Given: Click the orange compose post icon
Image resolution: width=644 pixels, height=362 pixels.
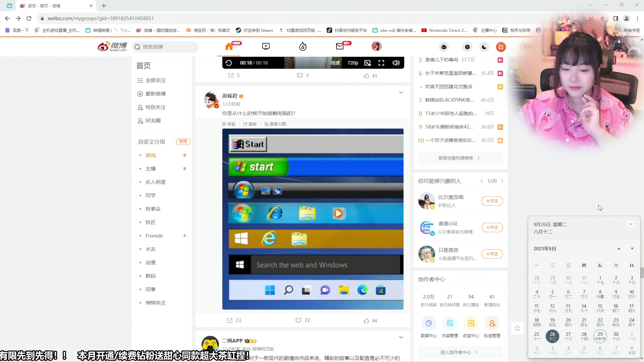Looking at the screenshot, I should (501, 47).
